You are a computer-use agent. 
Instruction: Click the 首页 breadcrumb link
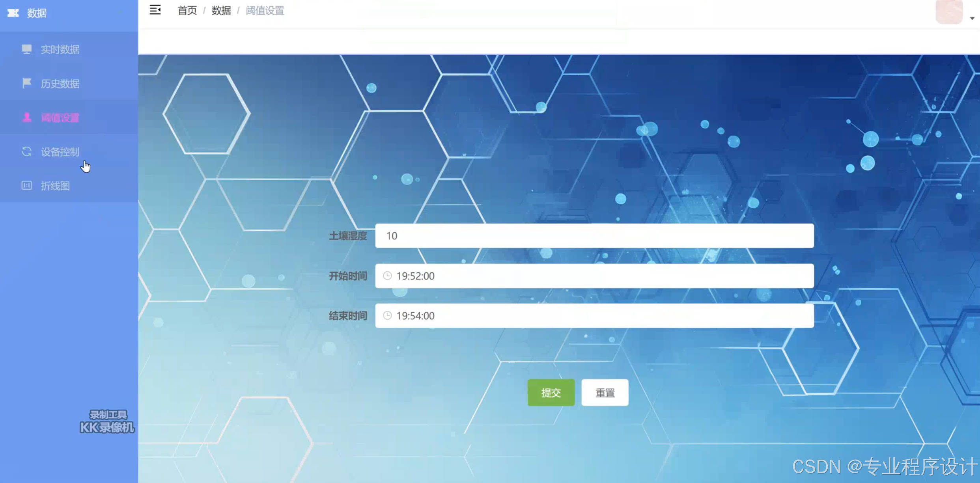click(x=187, y=11)
